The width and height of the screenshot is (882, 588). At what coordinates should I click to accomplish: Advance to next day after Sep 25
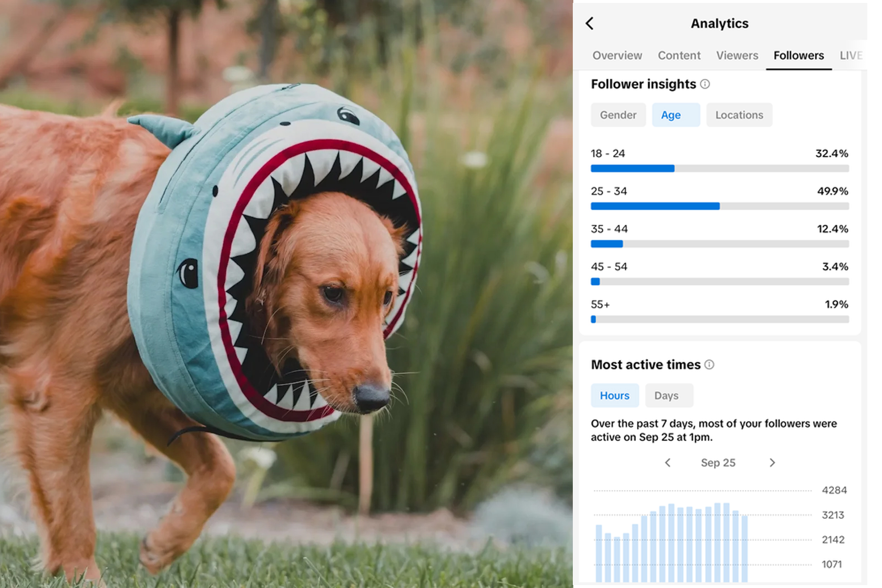(772, 463)
